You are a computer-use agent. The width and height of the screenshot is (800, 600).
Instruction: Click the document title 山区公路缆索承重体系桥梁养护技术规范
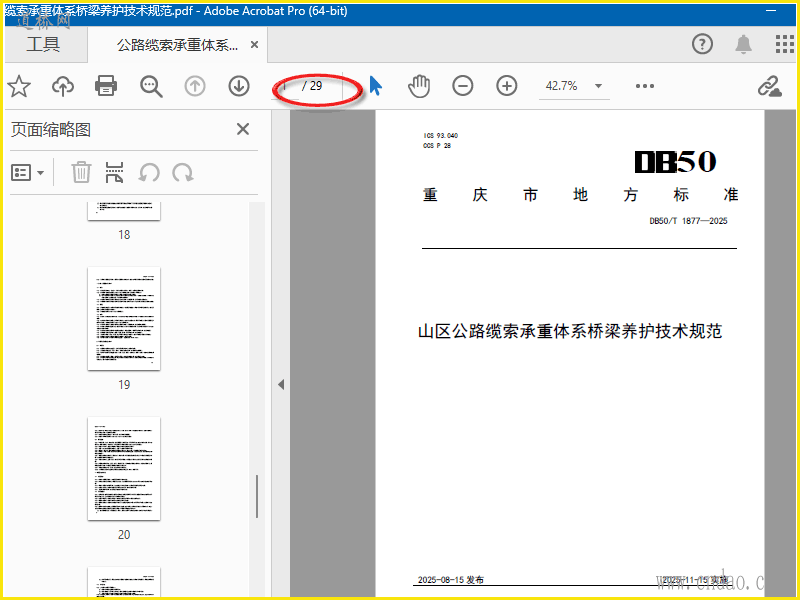pyautogui.click(x=570, y=331)
